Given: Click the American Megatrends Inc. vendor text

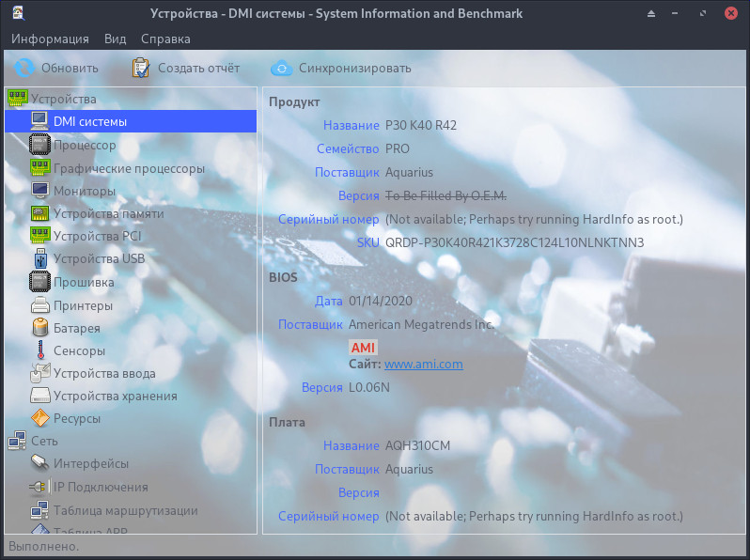Looking at the screenshot, I should pos(421,324).
